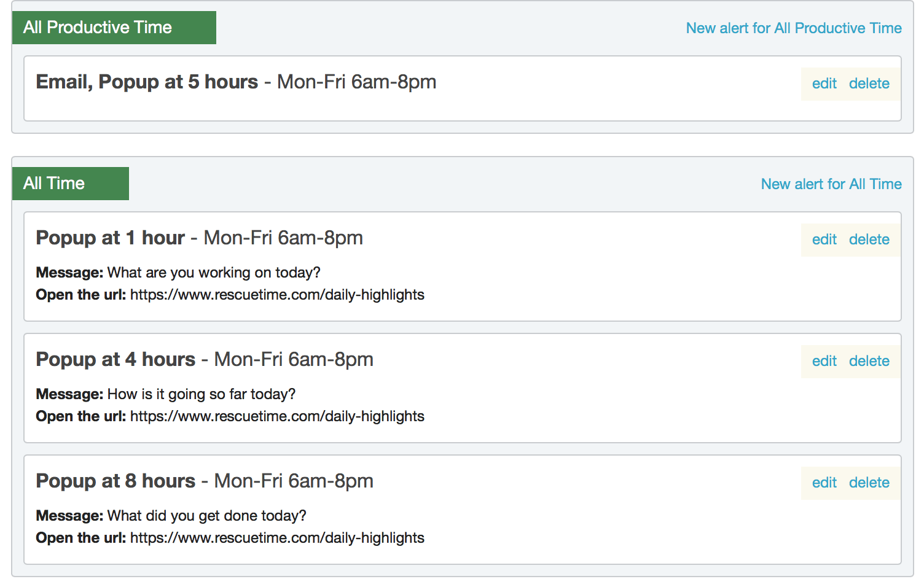Click the 'Popup at 8 hours' title
Viewport: 924px width, 587px height.
(x=116, y=481)
